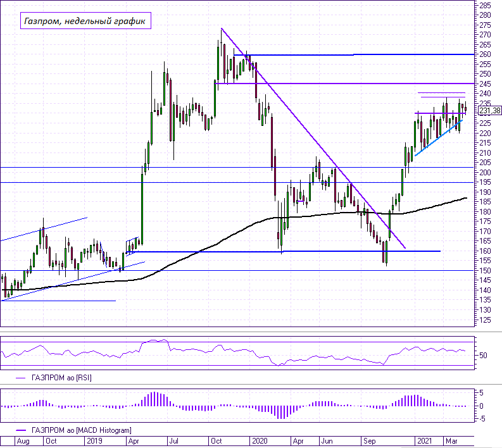Select the '2021' label on the time axis
The image size is (502, 448).
pos(425,441)
